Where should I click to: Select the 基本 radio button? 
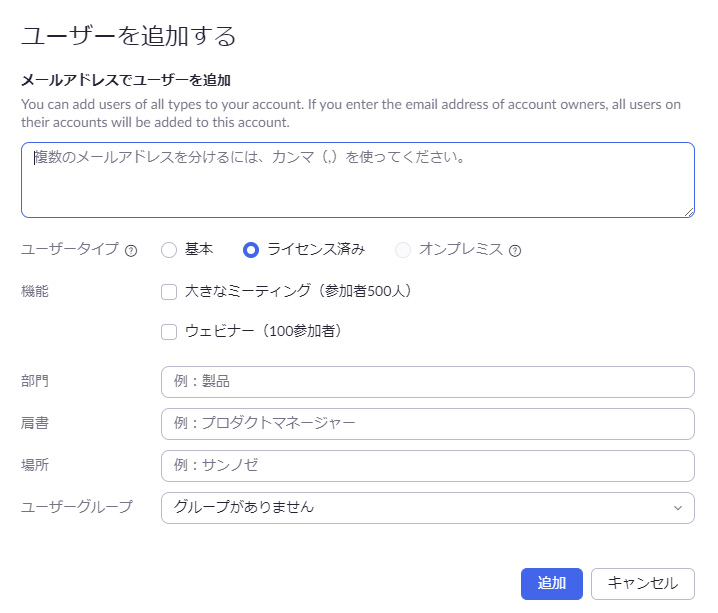pyautogui.click(x=169, y=250)
